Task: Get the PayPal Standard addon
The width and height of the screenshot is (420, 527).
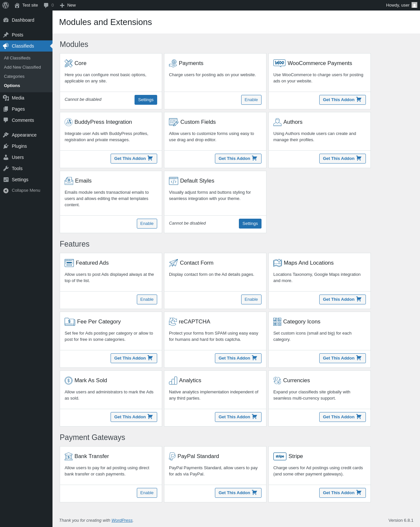Action: (x=238, y=493)
